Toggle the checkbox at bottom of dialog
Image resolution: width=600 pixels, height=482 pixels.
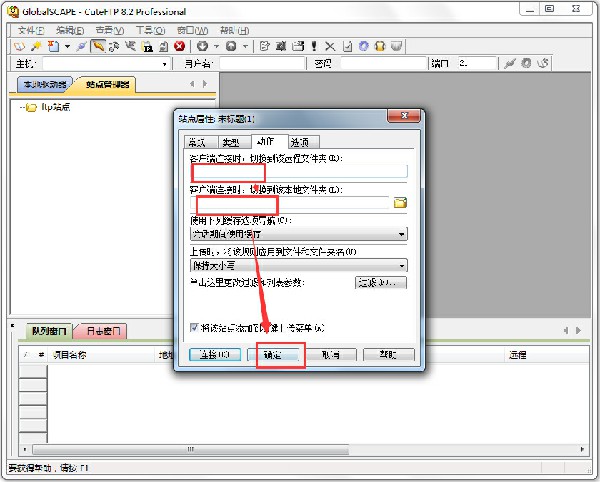tap(194, 328)
